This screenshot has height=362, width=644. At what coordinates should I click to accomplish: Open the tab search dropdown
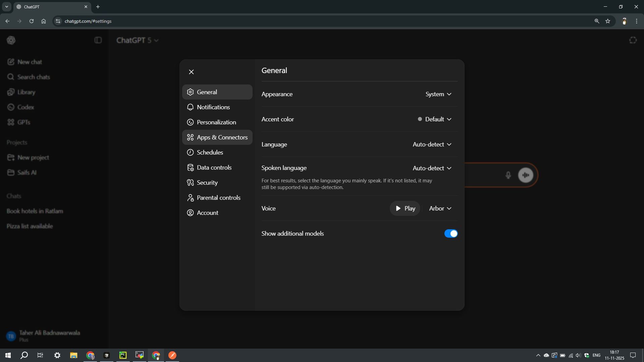click(6, 7)
